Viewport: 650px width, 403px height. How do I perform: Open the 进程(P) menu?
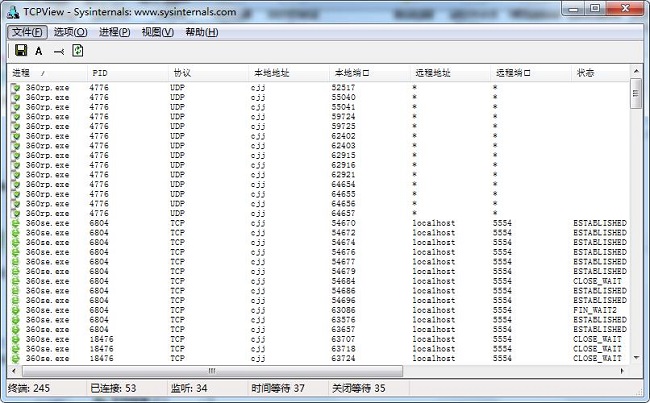(114, 32)
